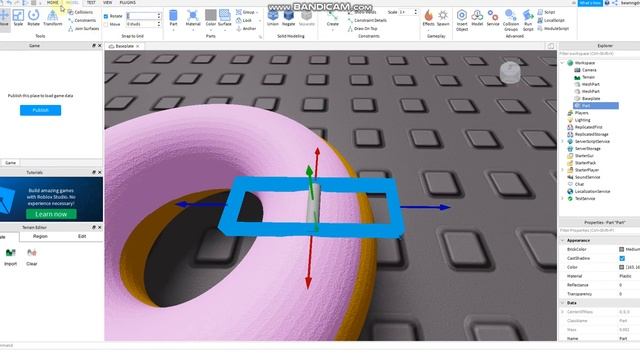Open Collision Groups editor
This screenshot has width=640, height=360.
point(511,20)
